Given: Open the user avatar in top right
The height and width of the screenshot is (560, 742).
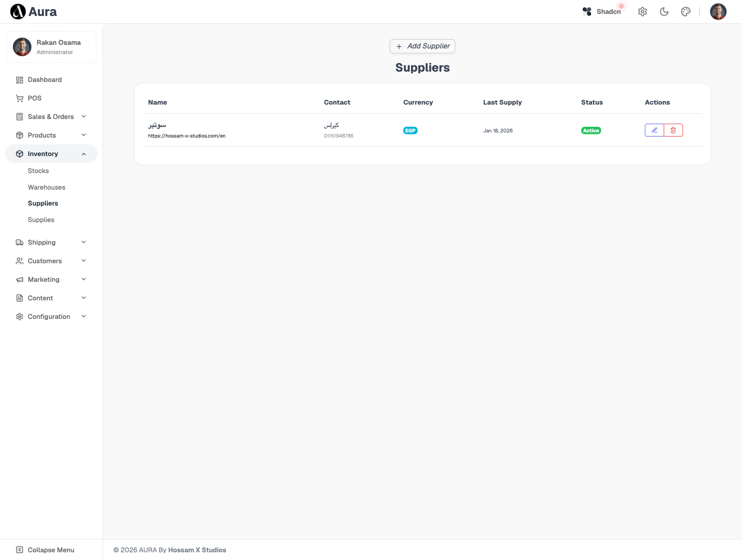Looking at the screenshot, I should tap(718, 12).
